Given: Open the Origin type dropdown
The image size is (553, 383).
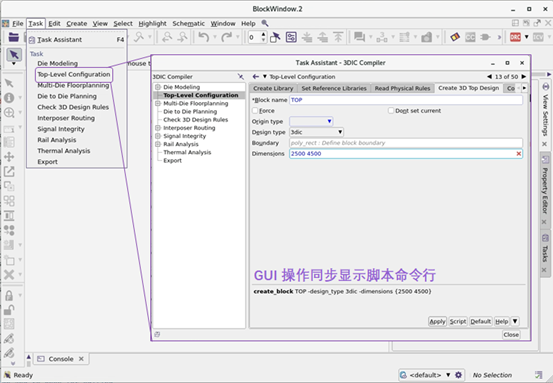Looking at the screenshot, I should coord(311,121).
